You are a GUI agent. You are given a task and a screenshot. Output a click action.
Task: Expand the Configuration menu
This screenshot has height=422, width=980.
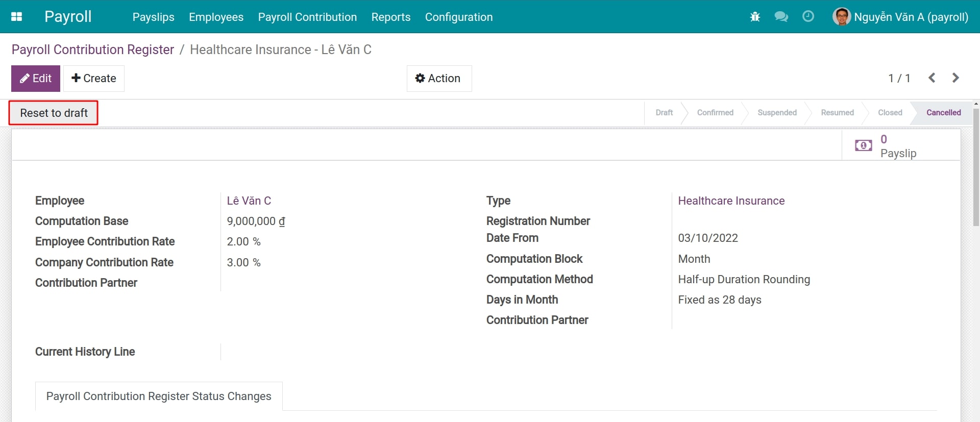pyautogui.click(x=458, y=17)
